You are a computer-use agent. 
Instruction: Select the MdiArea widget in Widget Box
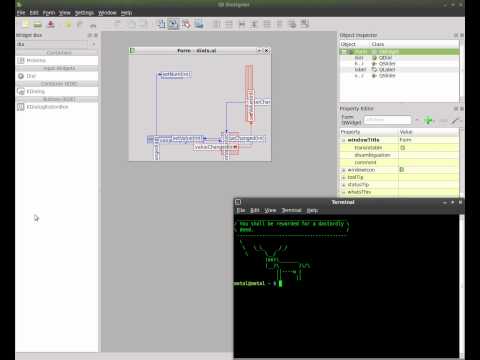pos(57,60)
